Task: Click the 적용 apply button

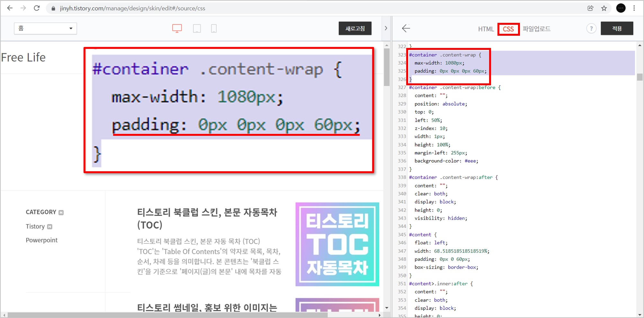Action: [617, 28]
